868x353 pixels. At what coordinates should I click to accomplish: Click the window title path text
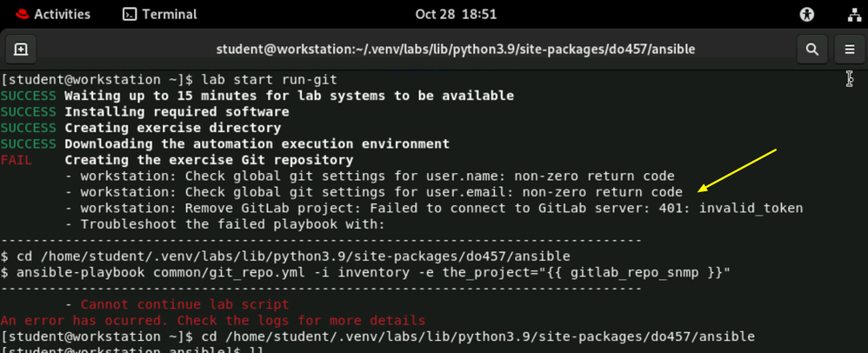click(455, 50)
